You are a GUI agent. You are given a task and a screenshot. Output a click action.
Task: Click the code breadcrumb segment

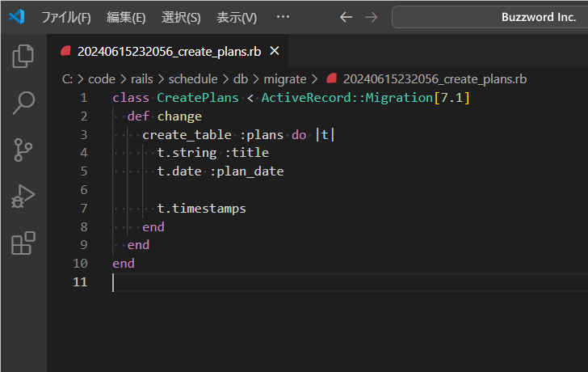[102, 79]
